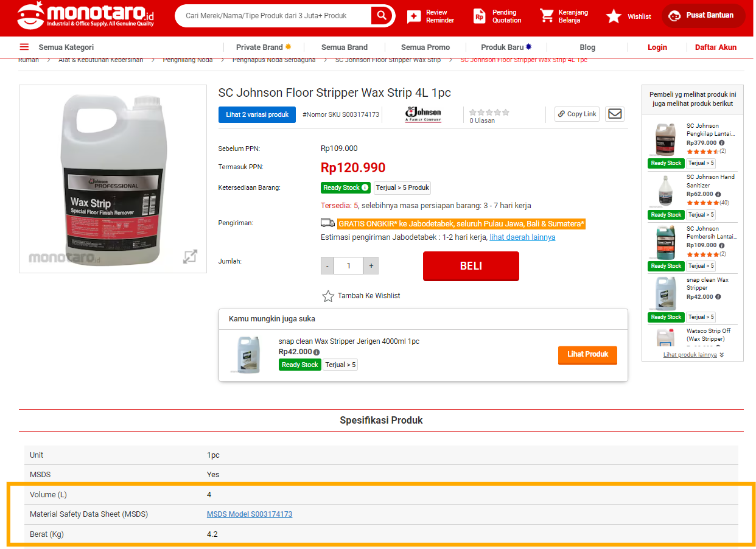Open Watsco Strip Off (Wax Stripper) product
This screenshot has width=756, height=549.
[709, 335]
